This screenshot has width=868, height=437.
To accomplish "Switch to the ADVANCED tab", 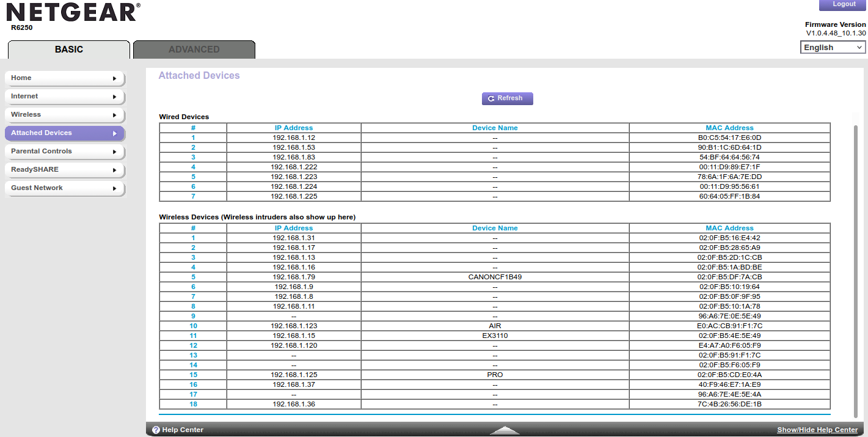I will [194, 50].
